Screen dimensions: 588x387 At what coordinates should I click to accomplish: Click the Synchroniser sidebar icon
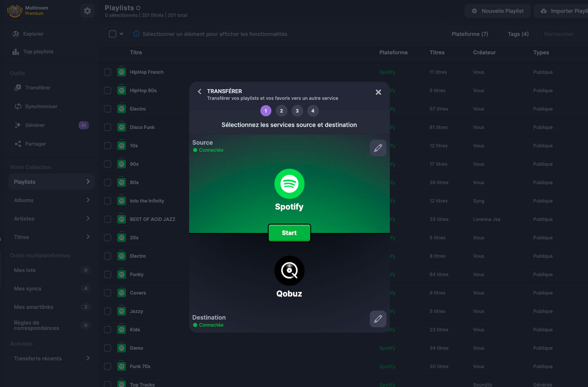click(x=18, y=106)
